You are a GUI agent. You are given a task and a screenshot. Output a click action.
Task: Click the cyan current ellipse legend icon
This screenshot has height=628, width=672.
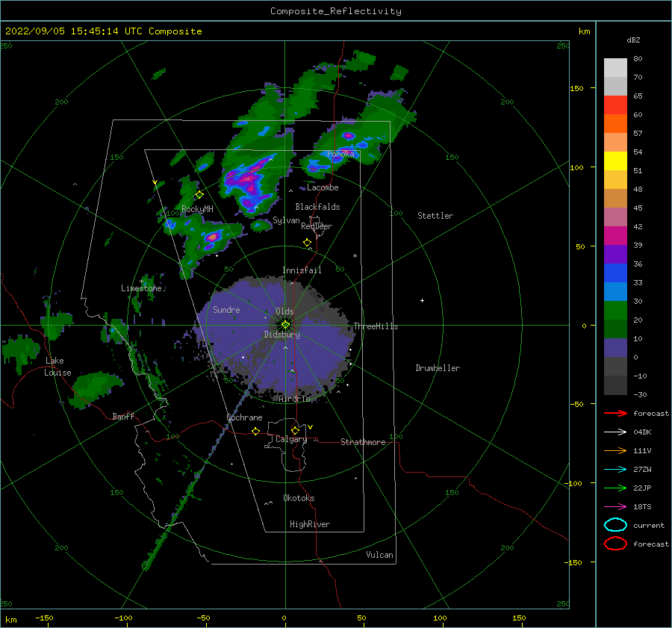coord(615,525)
